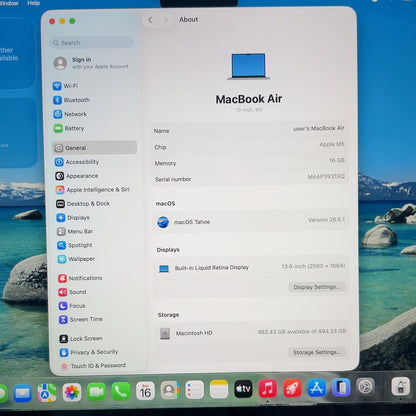The image size is (416, 416).
Task: Open Privacy & Security settings
Action: pos(89,352)
